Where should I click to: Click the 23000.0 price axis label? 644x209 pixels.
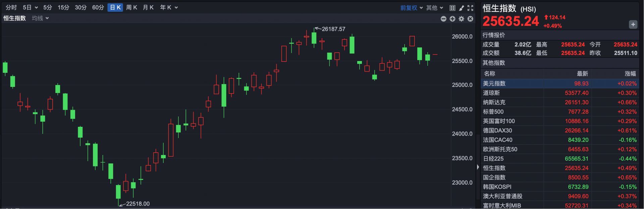(462, 183)
